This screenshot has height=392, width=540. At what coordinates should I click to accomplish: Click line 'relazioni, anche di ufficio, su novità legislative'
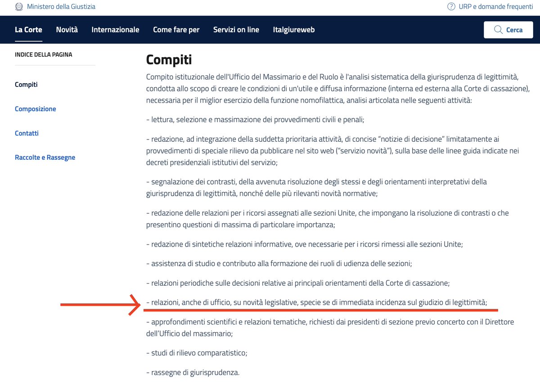coord(317,303)
